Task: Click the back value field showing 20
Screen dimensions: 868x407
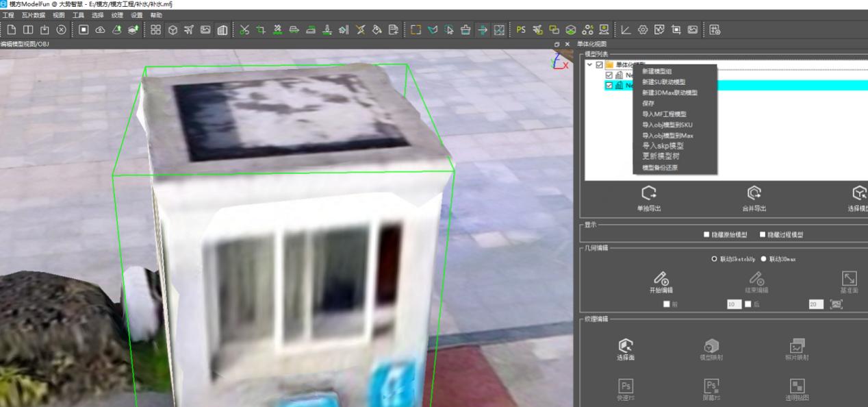Action: pyautogui.click(x=816, y=304)
